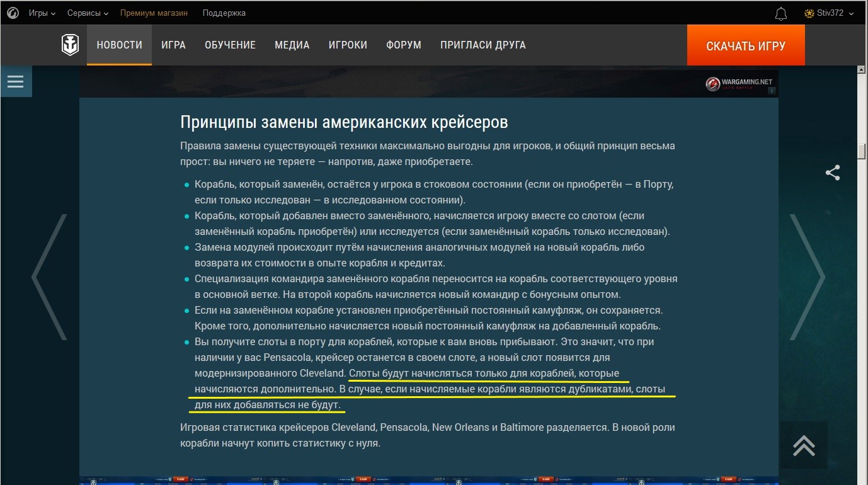Expand the Игры dropdown menu
Image resolution: width=868 pixels, height=485 pixels.
tap(42, 13)
